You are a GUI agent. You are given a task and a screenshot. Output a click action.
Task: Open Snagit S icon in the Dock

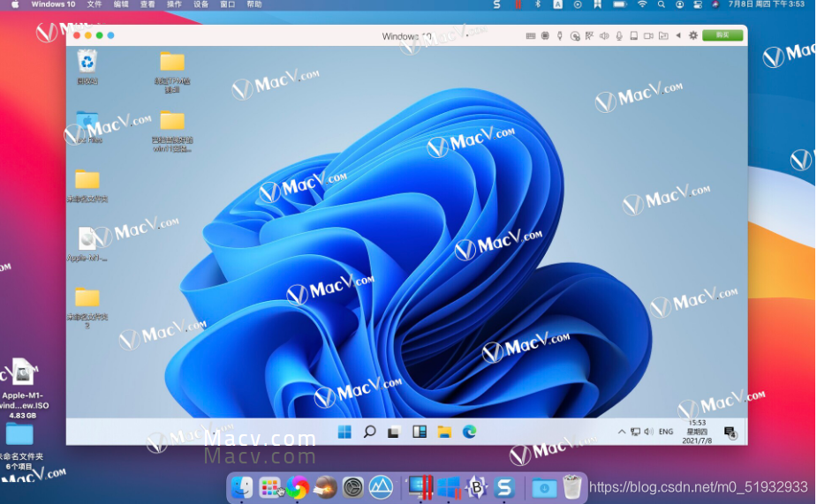pyautogui.click(x=504, y=487)
